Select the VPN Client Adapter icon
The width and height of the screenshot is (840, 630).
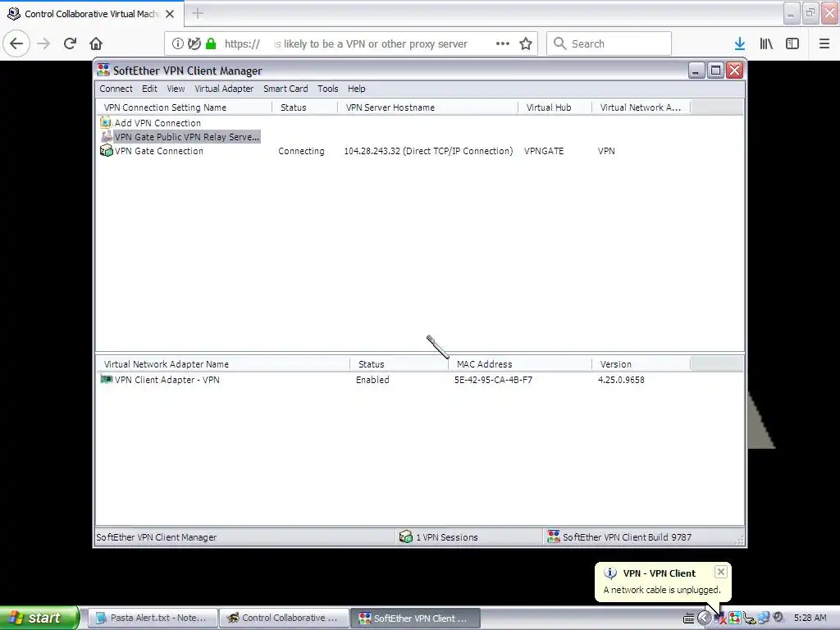click(106, 379)
